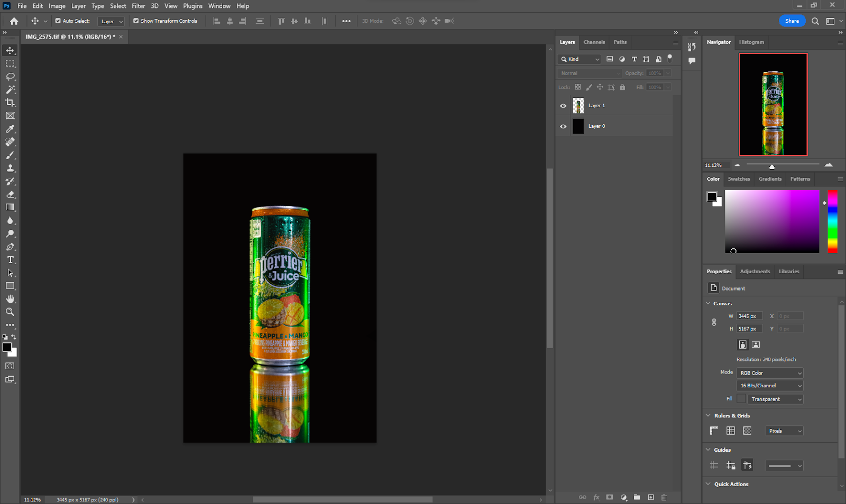Select the Magic Wand tool
The width and height of the screenshot is (846, 504).
pos(10,90)
